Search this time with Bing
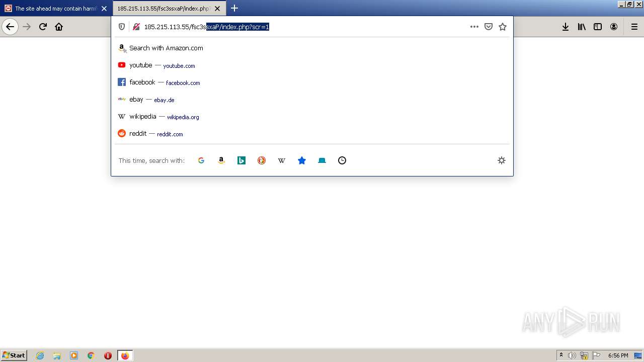 pos(242,160)
